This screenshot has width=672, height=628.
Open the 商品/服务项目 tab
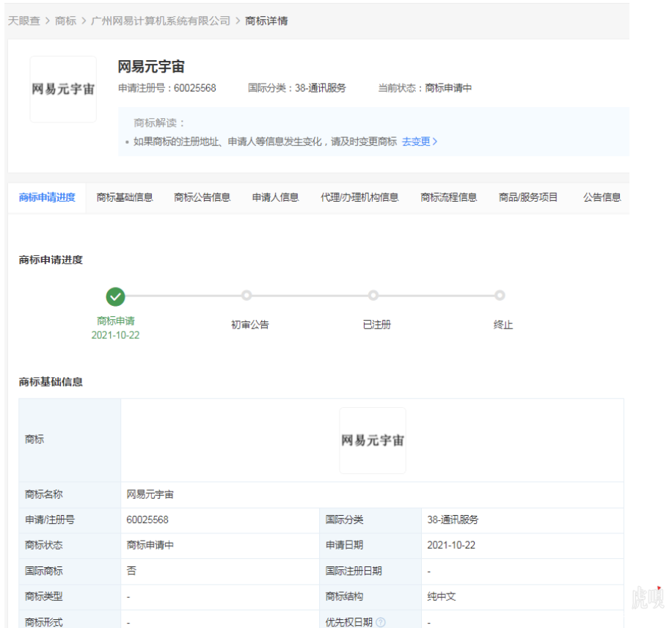point(528,197)
